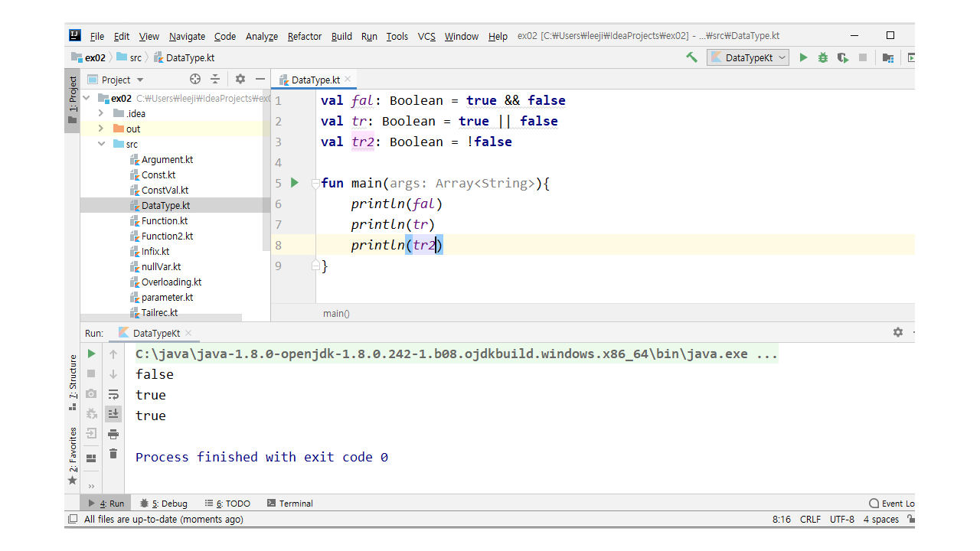
Task: Click the Locate/Scroll from Source target icon
Action: point(195,79)
